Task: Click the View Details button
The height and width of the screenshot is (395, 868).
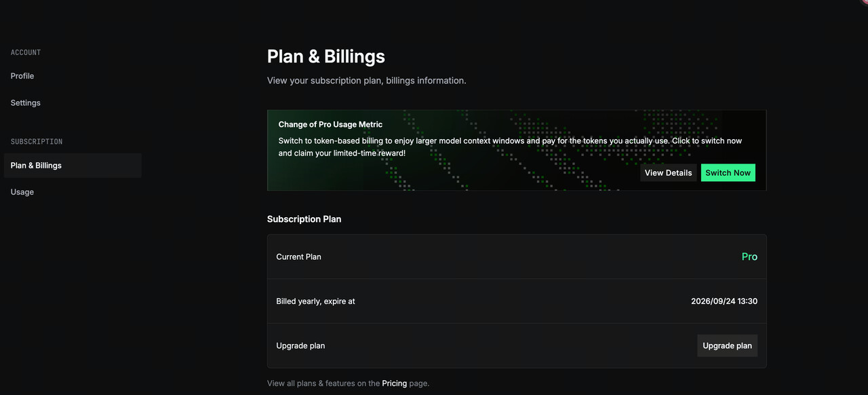Action: (668, 173)
